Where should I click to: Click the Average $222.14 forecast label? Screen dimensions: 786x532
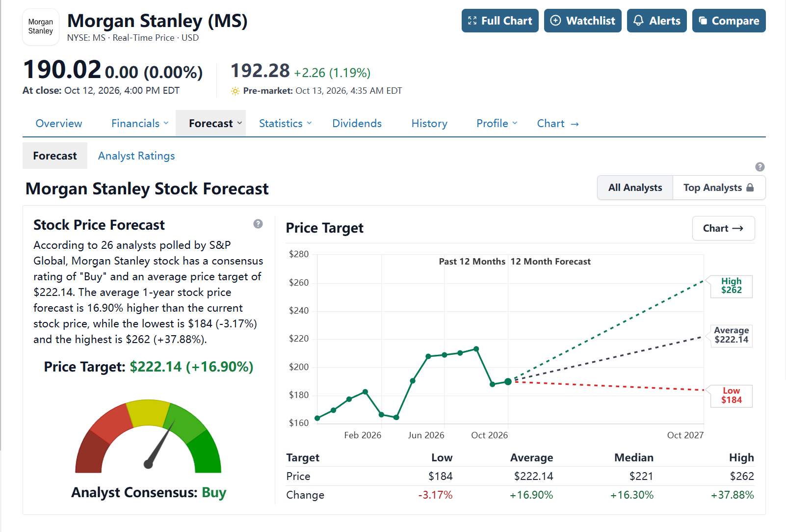pyautogui.click(x=731, y=335)
